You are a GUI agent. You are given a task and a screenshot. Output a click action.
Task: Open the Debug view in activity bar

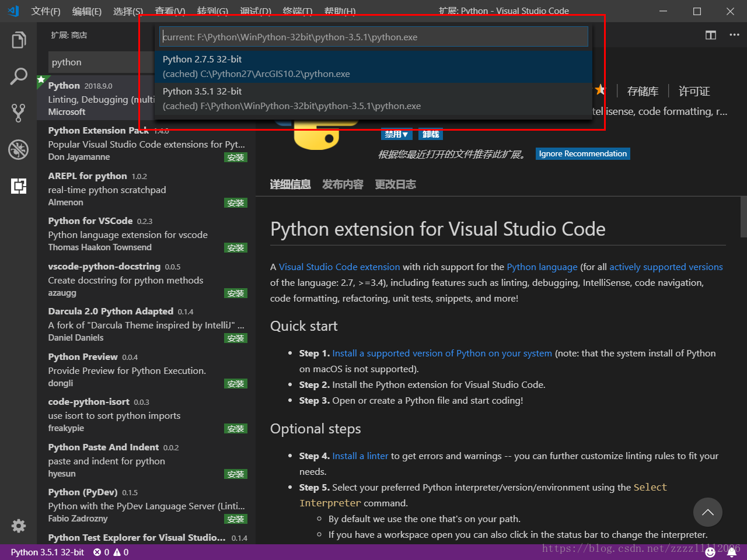19,149
